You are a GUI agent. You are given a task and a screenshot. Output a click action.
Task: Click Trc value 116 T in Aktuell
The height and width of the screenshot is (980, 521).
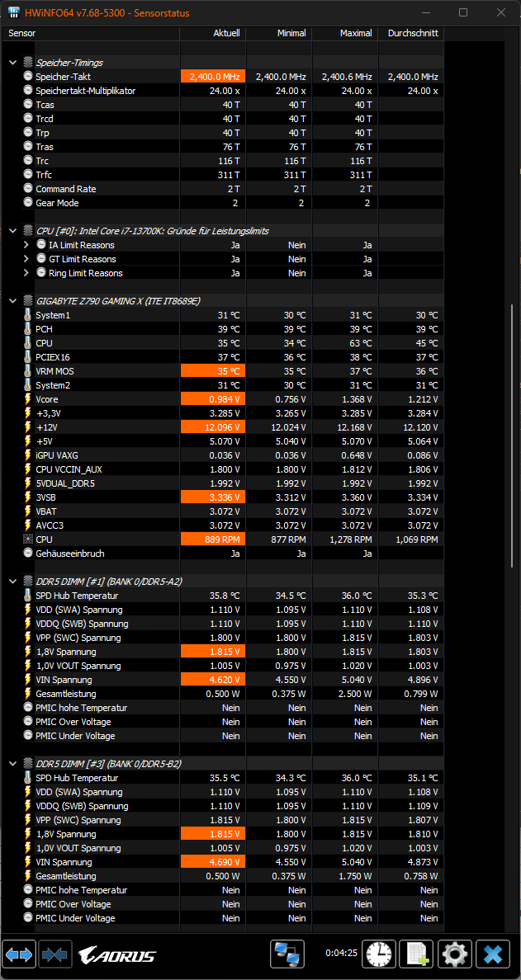click(x=230, y=161)
